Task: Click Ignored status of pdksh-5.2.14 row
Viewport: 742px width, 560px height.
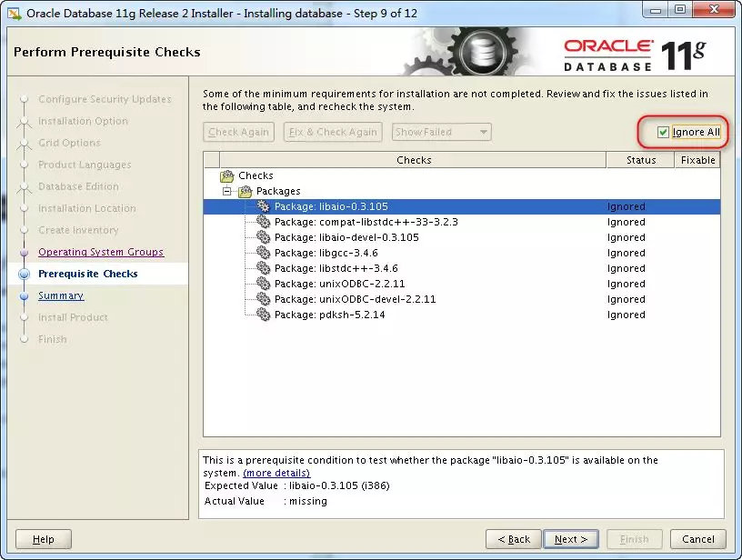Action: pyautogui.click(x=626, y=315)
